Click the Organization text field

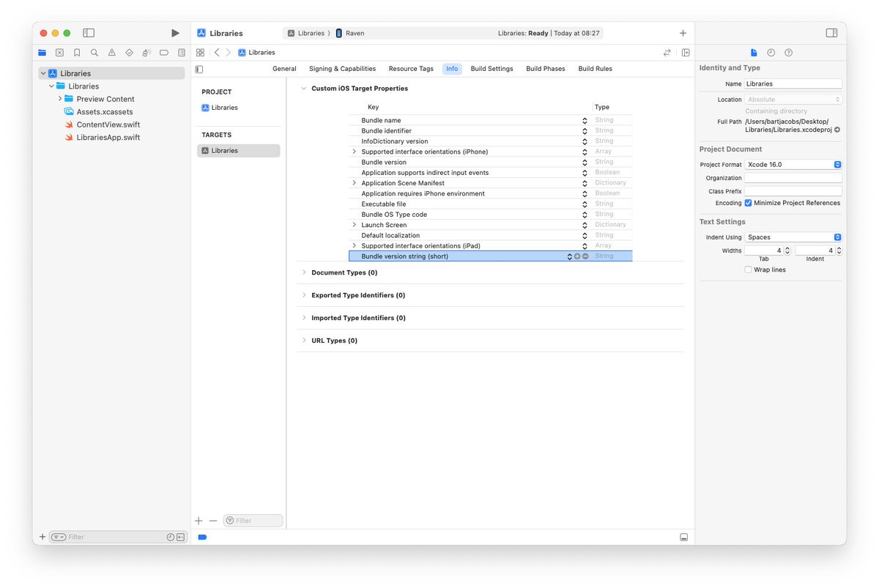793,178
